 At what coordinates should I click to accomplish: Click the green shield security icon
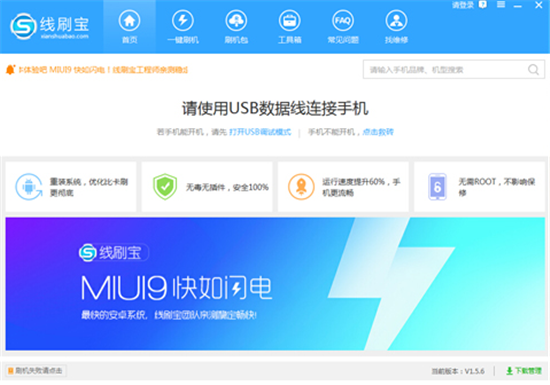[x=165, y=187]
